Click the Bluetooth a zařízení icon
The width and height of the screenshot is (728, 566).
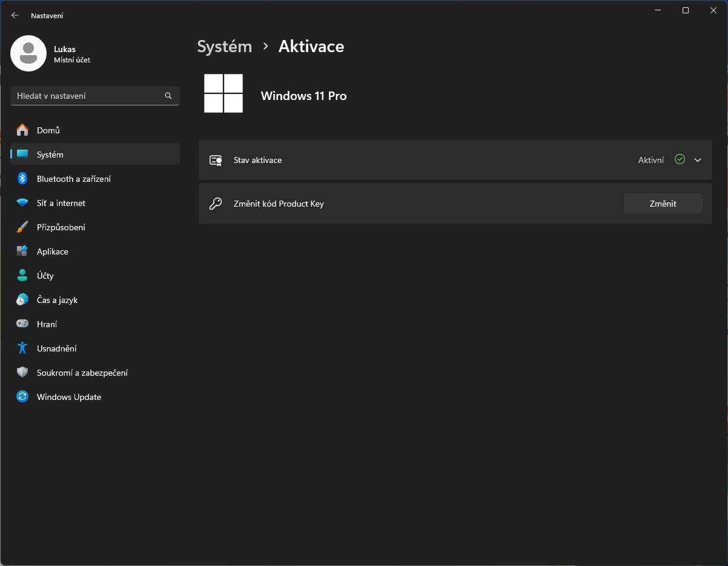click(x=22, y=179)
